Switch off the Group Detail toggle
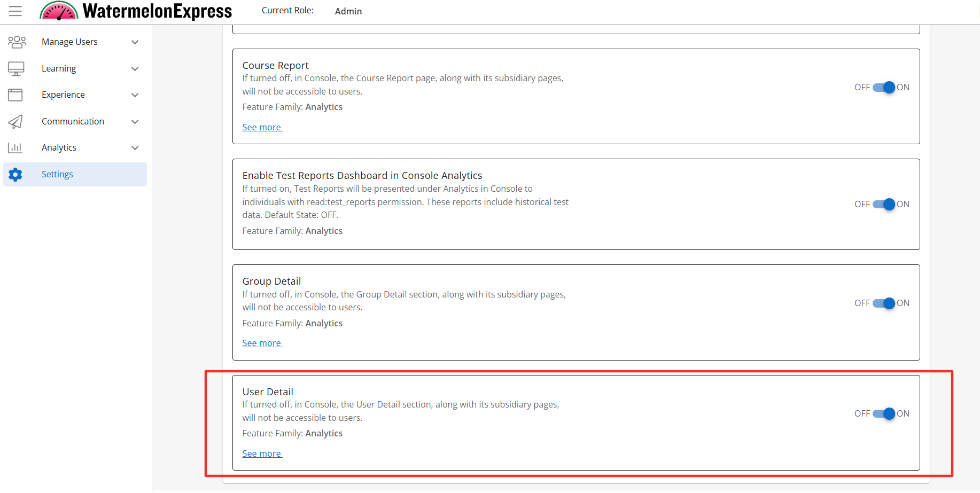 click(884, 303)
